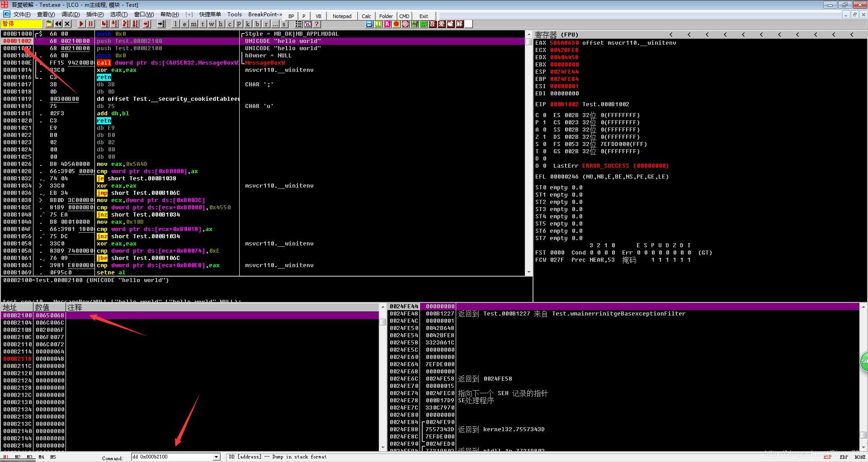Click the Step into toolbar icon
This screenshot has height=462, width=868.
(105, 24)
